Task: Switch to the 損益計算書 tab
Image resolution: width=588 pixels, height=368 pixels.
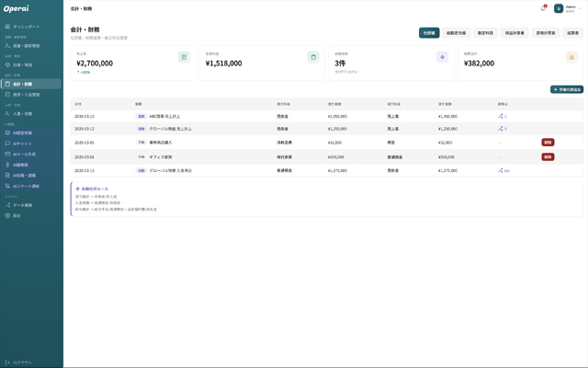Action: [x=514, y=33]
